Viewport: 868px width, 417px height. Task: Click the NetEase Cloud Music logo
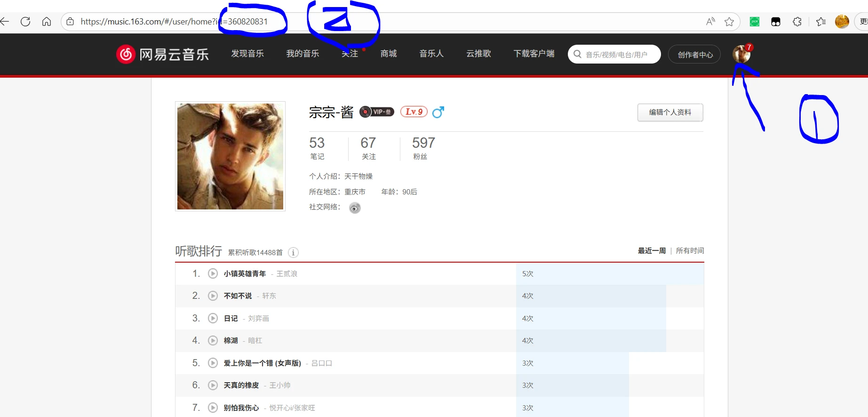tap(163, 55)
